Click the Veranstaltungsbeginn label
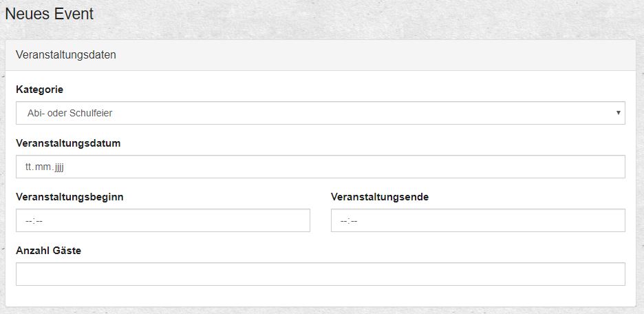This screenshot has width=644, height=314. [x=69, y=197]
